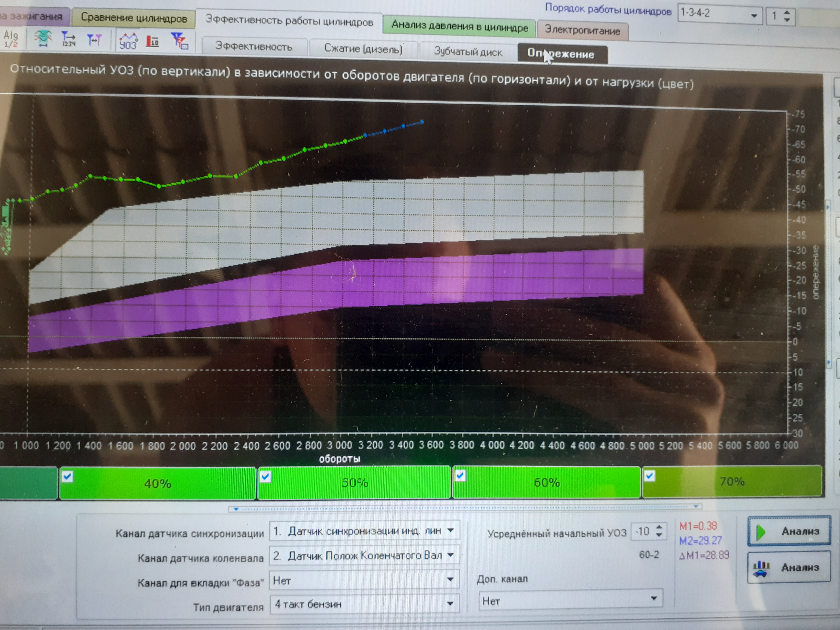Image resolution: width=840 pixels, height=630 pixels.
Task: Open the cylinder firing order dropdown 1-3-4-2
Action: point(754,16)
